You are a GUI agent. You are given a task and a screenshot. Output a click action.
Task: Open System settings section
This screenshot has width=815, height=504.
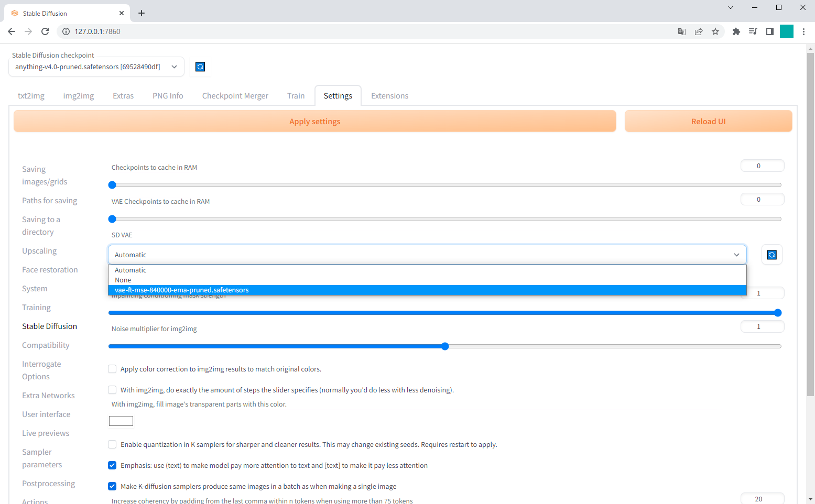35,289
